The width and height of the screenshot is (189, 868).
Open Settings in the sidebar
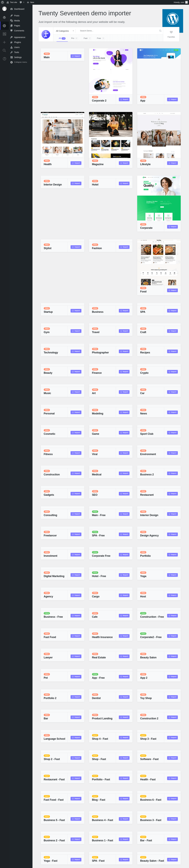[18, 57]
